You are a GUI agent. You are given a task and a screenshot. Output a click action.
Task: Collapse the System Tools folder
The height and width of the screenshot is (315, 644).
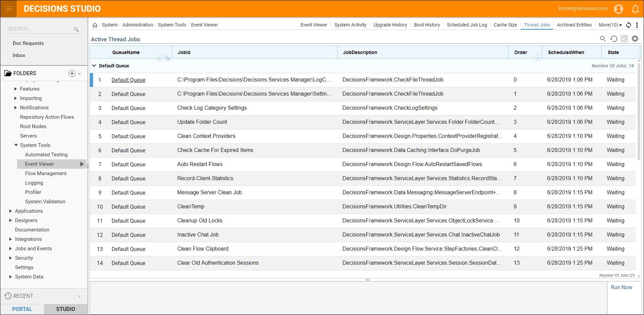16,145
